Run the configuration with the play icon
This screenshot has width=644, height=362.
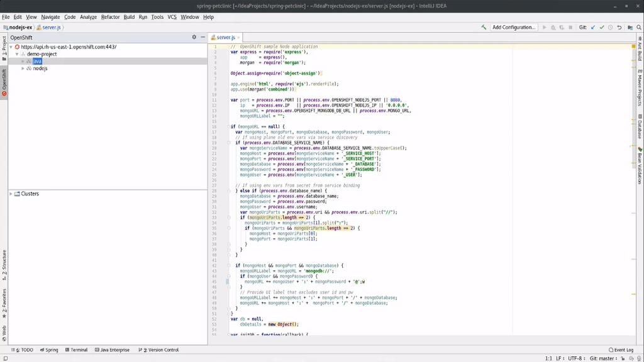click(545, 28)
